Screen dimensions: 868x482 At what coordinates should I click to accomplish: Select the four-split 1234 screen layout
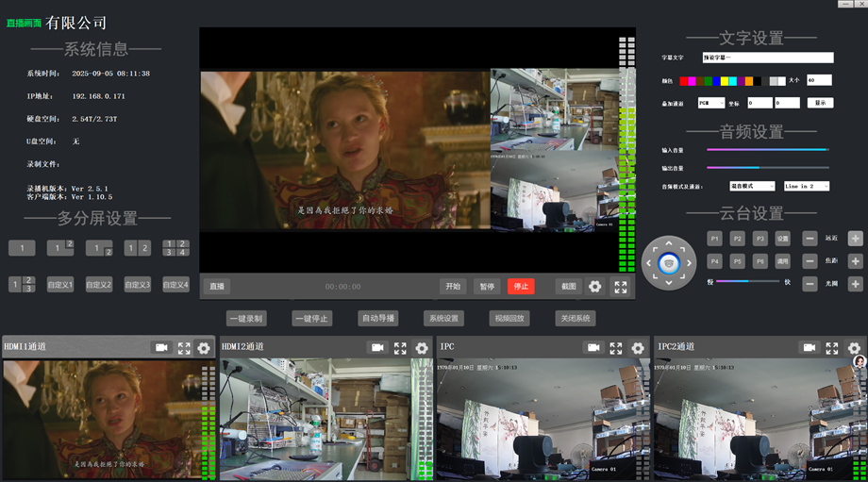[x=175, y=248]
